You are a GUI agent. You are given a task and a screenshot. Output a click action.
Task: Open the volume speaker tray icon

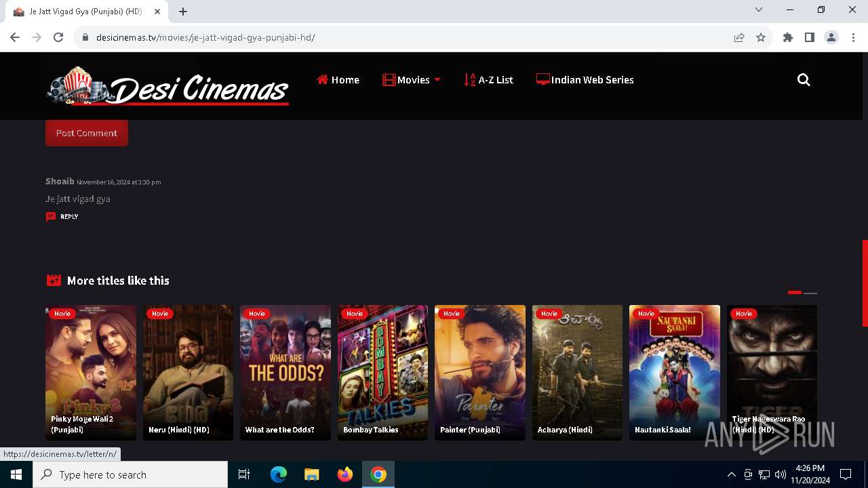(x=781, y=474)
